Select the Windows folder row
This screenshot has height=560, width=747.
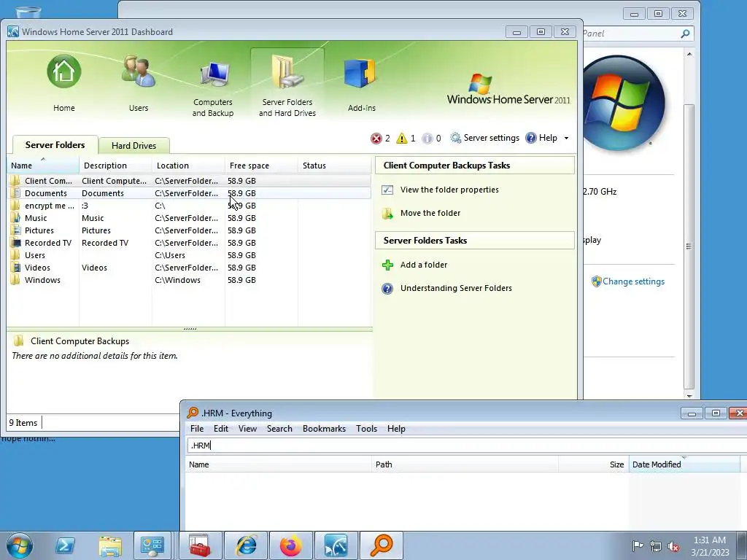(189, 279)
